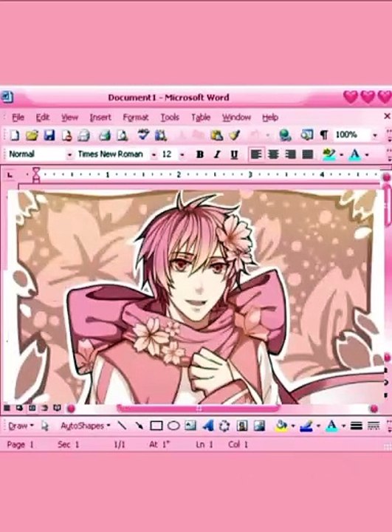392x532 pixels.
Task: Open the AutoShapes dropdown
Action: tap(86, 426)
